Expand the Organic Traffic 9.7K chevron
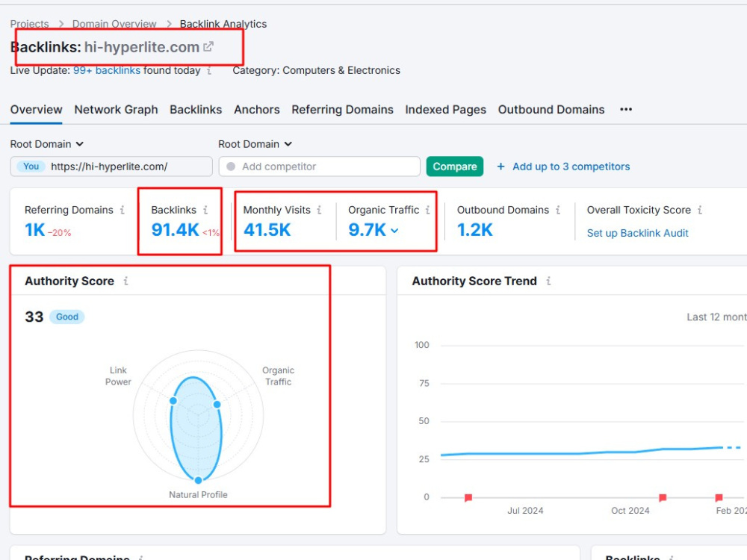The height and width of the screenshot is (560, 747). 394,231
